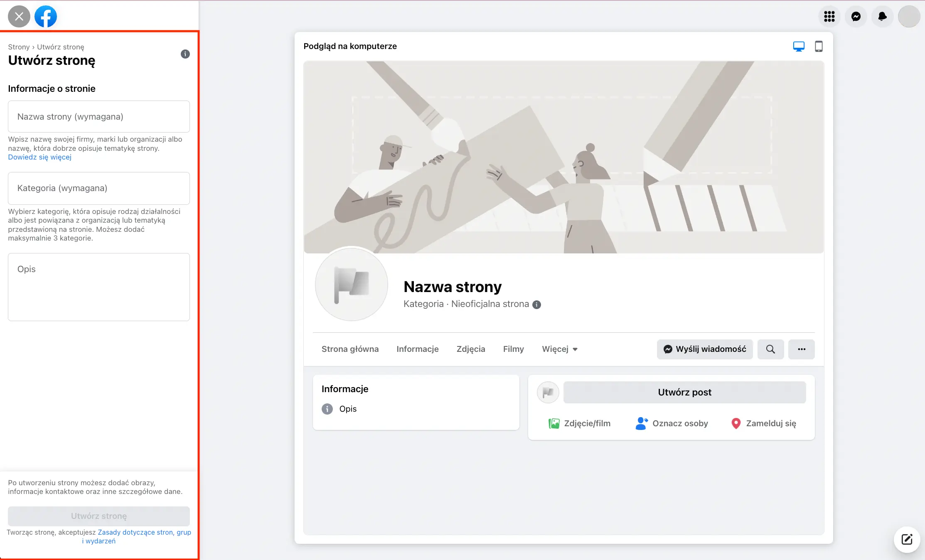925x560 pixels.
Task: Close the page creation panel
Action: pyautogui.click(x=19, y=17)
